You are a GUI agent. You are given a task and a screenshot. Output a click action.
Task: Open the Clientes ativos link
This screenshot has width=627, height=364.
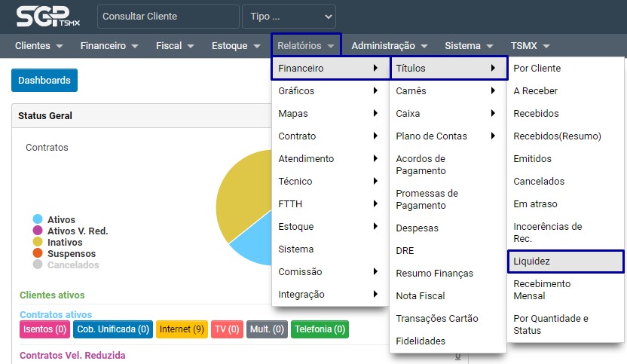coord(52,295)
